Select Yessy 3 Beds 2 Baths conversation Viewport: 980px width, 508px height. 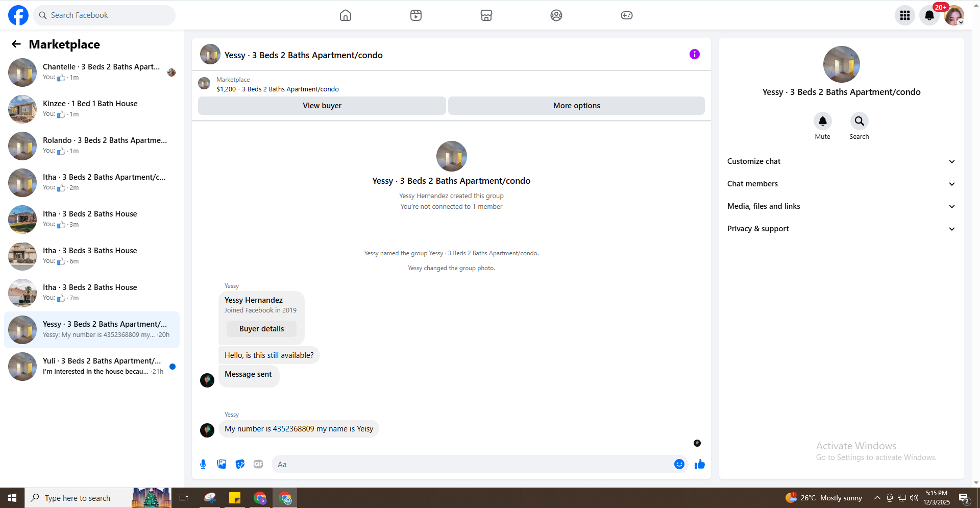(92, 330)
